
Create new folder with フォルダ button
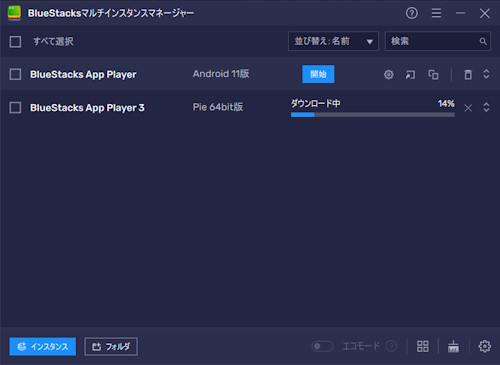tap(111, 347)
